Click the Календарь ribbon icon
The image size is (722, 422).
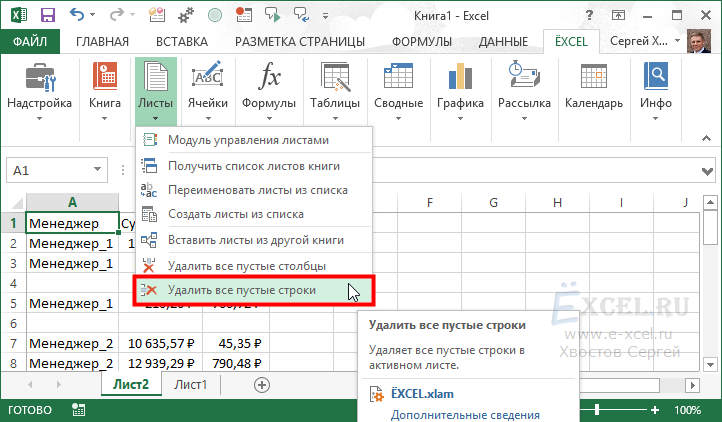[x=594, y=76]
